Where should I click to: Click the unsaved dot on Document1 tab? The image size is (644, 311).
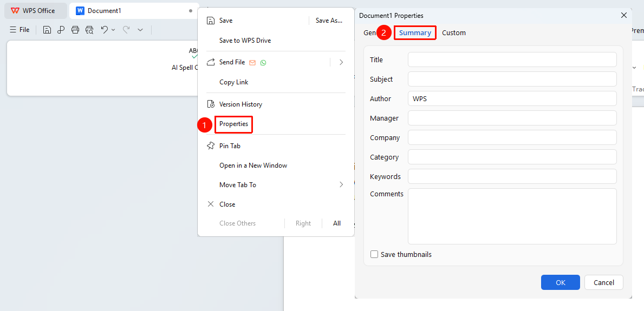pos(191,11)
